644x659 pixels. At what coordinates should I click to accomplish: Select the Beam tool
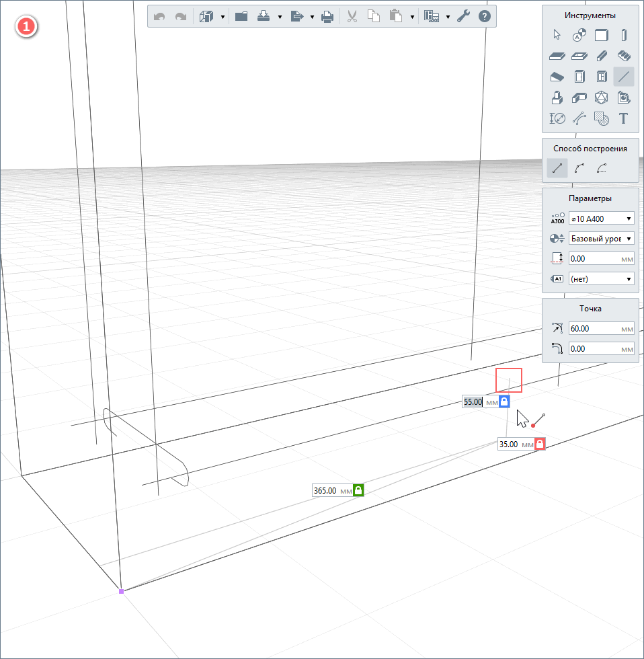[x=602, y=56]
